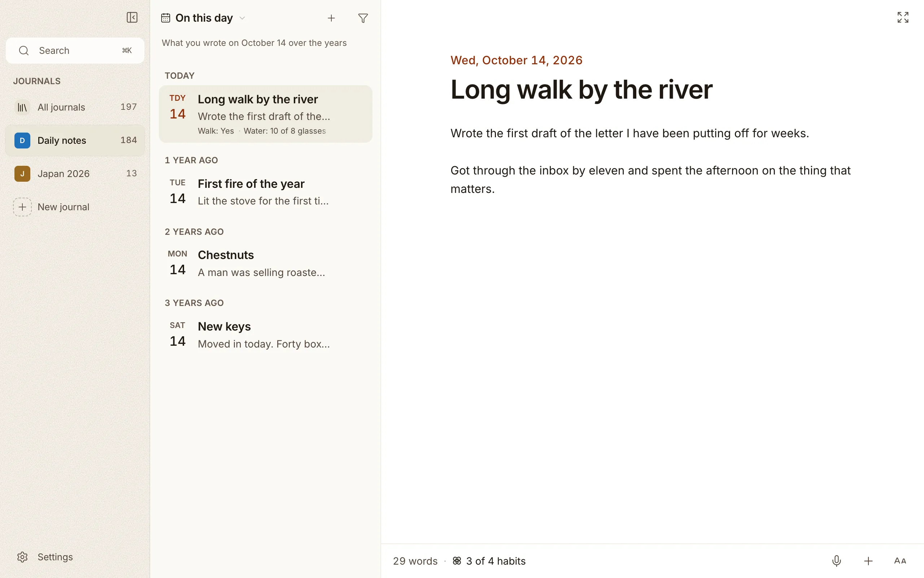Click the search magnifier icon
Viewport: 924px width, 578px height.
point(24,51)
